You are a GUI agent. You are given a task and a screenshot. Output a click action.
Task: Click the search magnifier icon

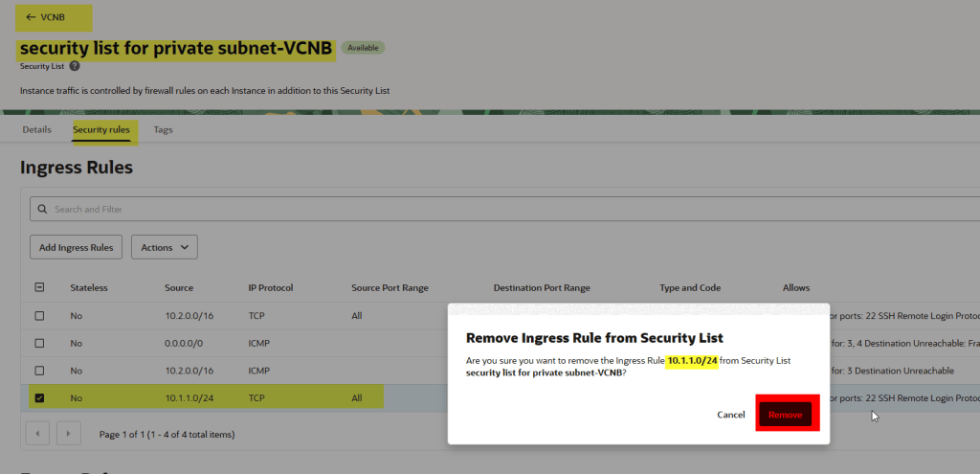point(42,209)
